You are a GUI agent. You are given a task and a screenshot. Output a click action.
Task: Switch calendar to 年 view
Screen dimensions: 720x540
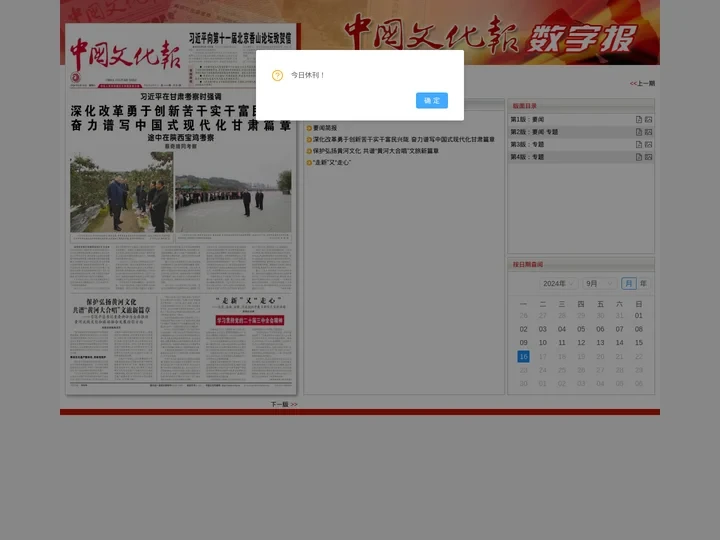[x=643, y=283]
